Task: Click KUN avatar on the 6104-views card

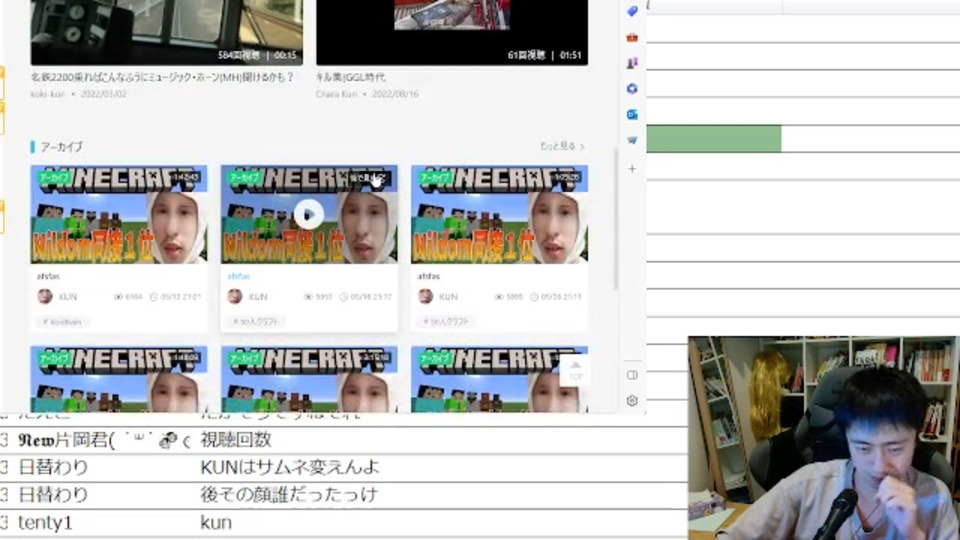Action: pos(45,296)
